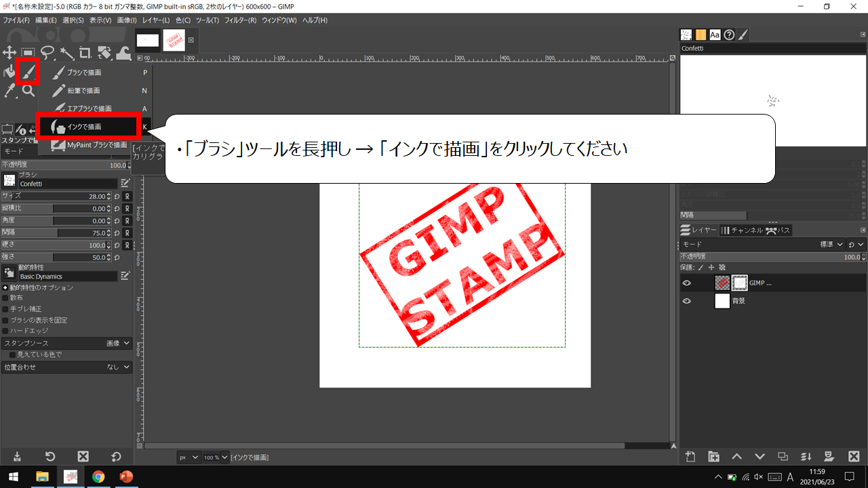Toggle visibility of 背景 layer
The height and width of the screenshot is (488, 868).
click(x=687, y=301)
